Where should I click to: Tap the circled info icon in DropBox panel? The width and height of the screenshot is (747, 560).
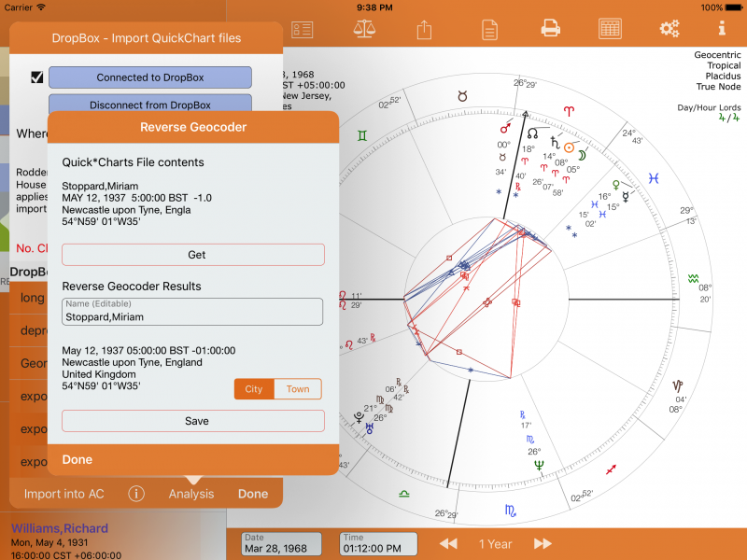click(136, 494)
